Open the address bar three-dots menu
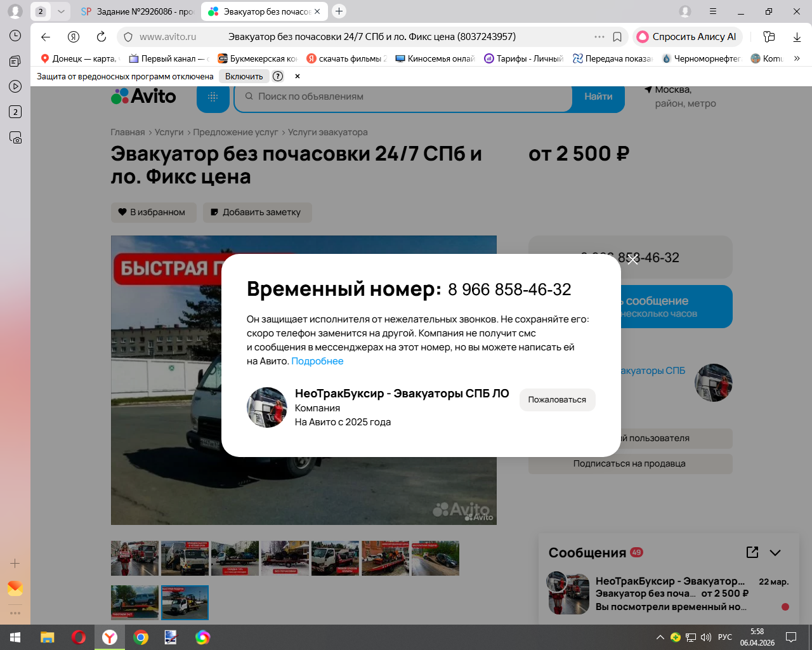The width and height of the screenshot is (812, 650). (x=599, y=37)
